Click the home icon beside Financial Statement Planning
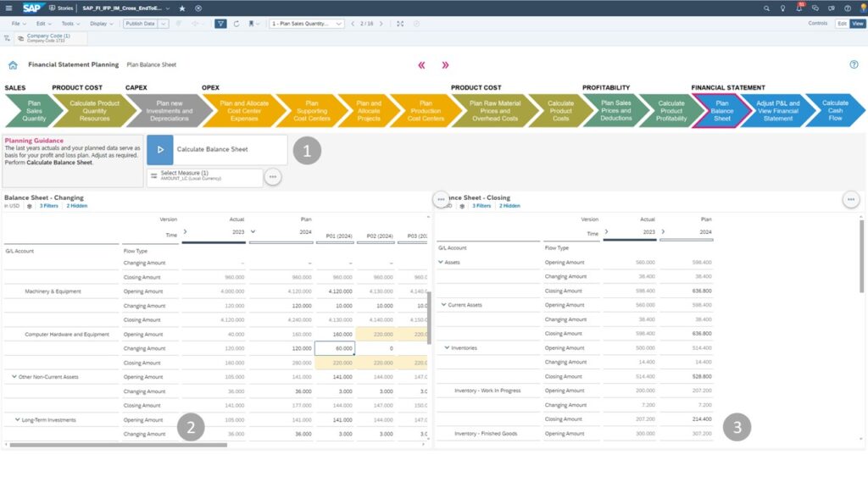This screenshot has height=488, width=868. [13, 64]
